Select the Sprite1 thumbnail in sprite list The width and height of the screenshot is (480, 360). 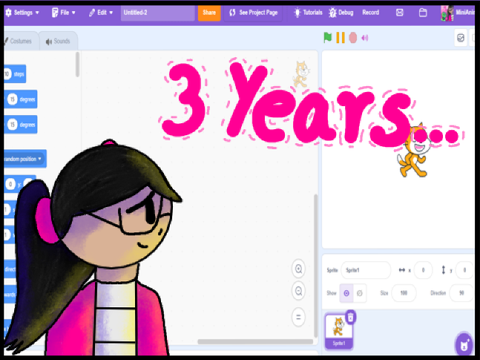[338, 331]
